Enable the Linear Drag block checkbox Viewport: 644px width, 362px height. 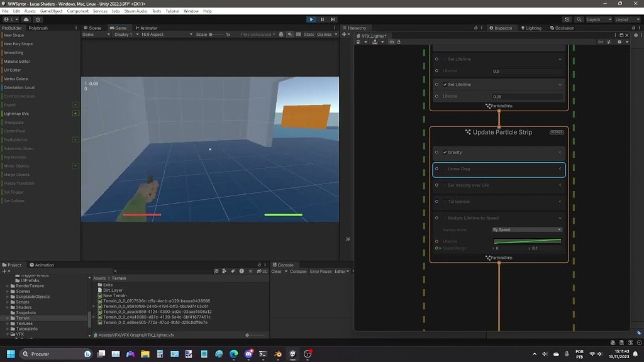coord(445,168)
